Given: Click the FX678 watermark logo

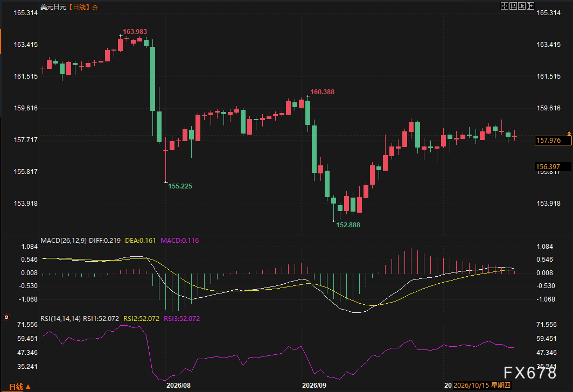Looking at the screenshot, I should (530, 373).
